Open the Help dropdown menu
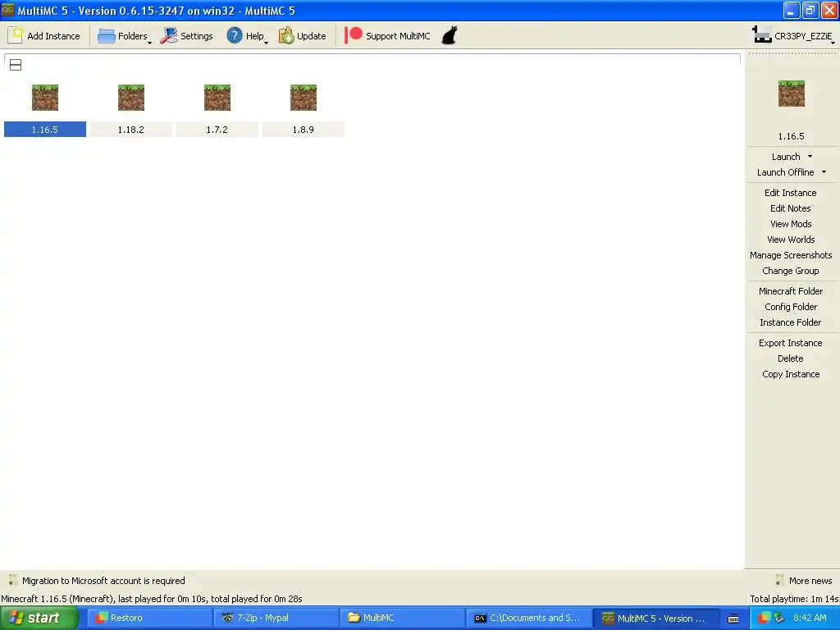The image size is (840, 630). tap(247, 36)
